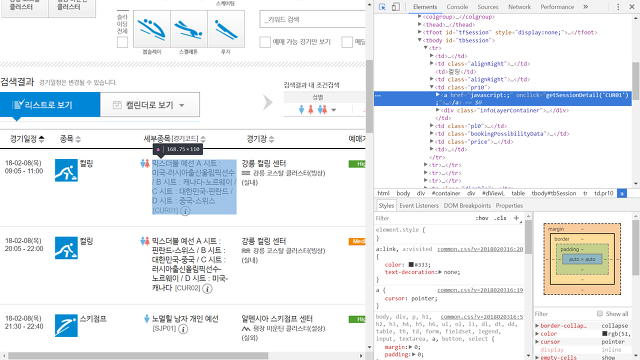Select the luge sport icon

[x=226, y=29]
